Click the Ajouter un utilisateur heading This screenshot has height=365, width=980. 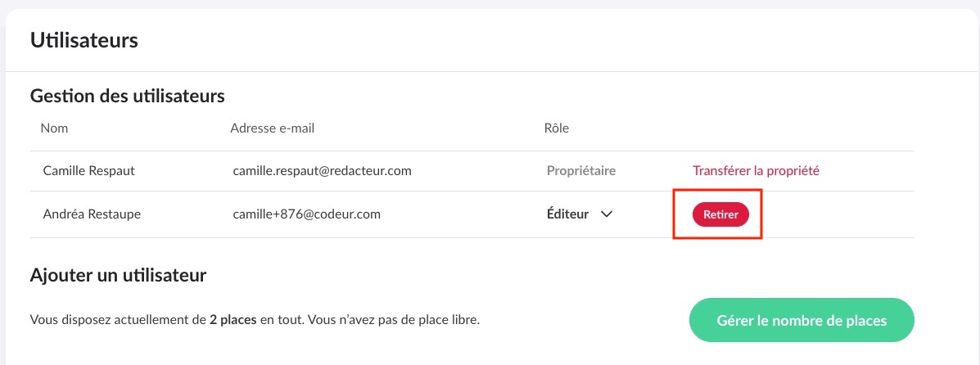(x=118, y=275)
